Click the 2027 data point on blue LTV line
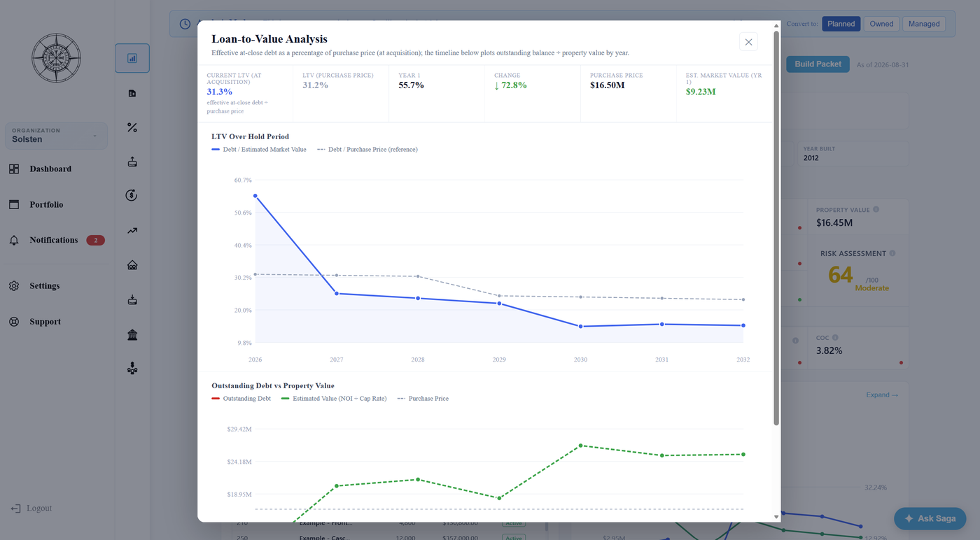Image resolution: width=980 pixels, height=540 pixels. (x=337, y=294)
